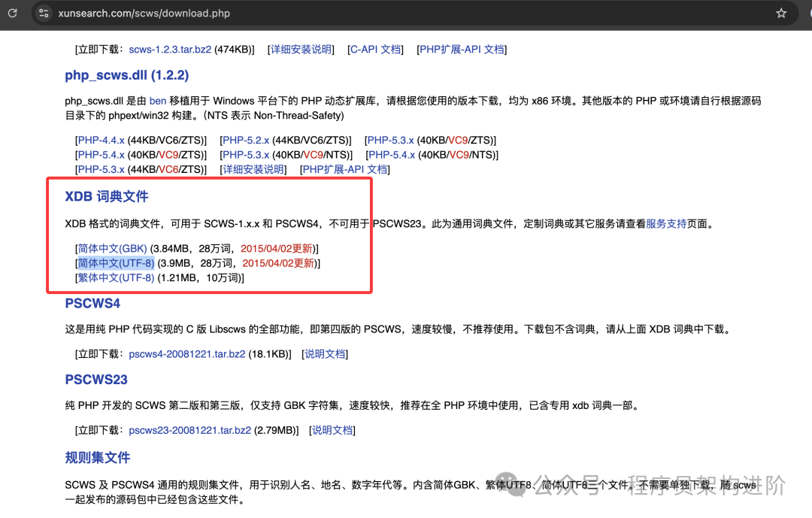
Task: Download PHP-5.3.x dll (40KB/VC9/ZTS)
Action: click(x=390, y=141)
